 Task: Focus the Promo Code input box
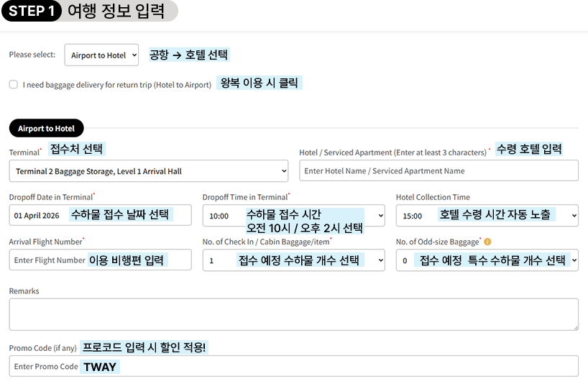click(293, 366)
